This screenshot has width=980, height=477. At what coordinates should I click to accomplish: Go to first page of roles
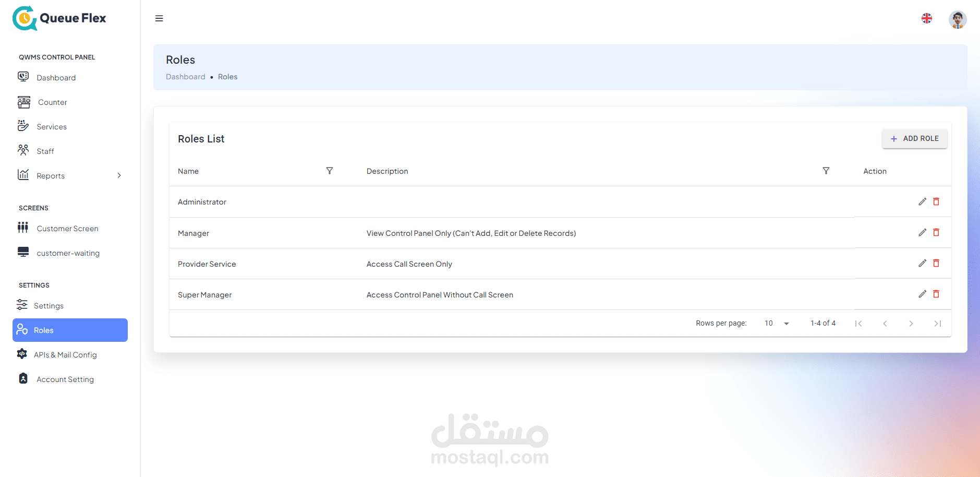pyautogui.click(x=858, y=324)
